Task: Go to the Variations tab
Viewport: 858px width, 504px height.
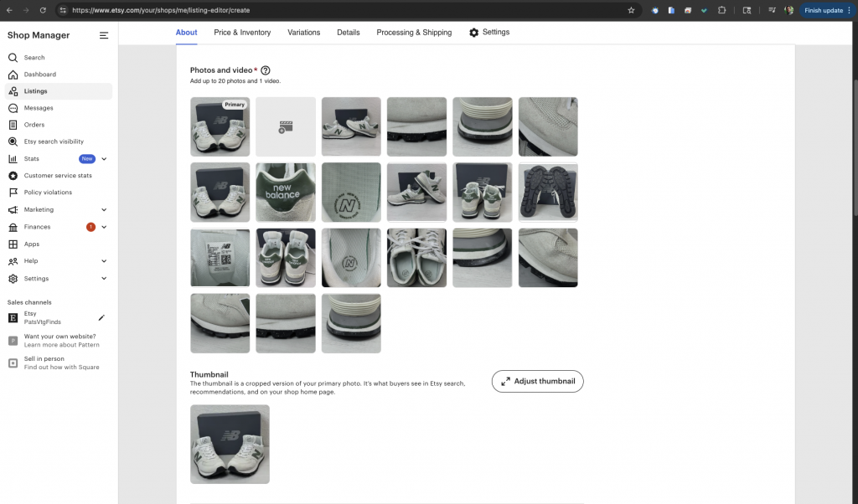Action: [303, 33]
